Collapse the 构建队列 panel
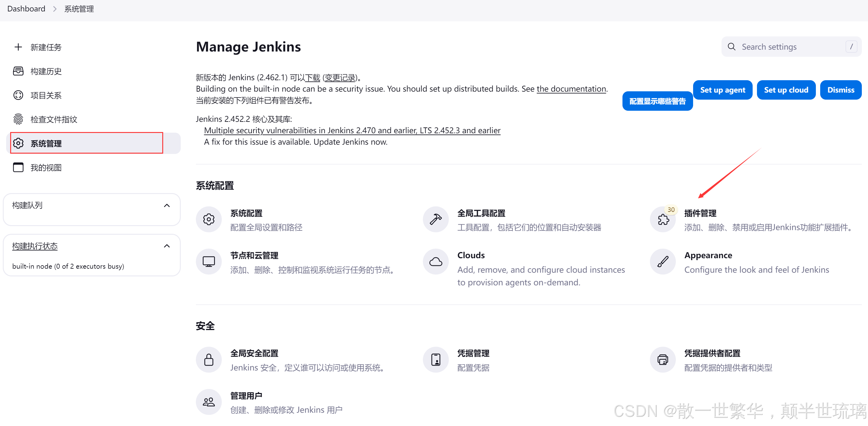The image size is (868, 426). coord(167,205)
